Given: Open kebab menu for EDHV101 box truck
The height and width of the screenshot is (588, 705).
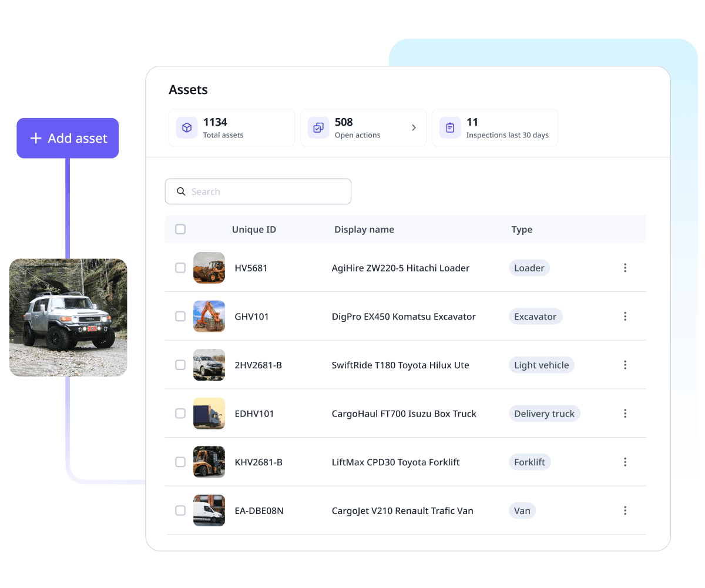Looking at the screenshot, I should coord(625,414).
